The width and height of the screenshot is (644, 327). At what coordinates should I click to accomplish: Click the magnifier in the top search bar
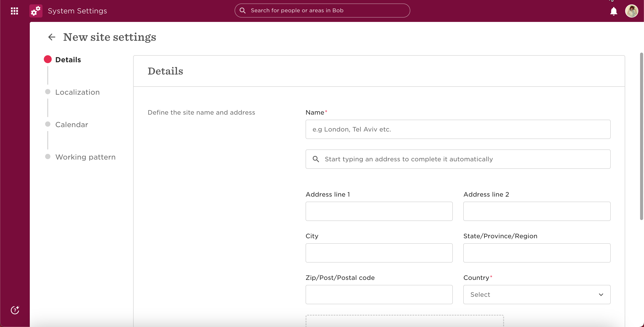(242, 10)
